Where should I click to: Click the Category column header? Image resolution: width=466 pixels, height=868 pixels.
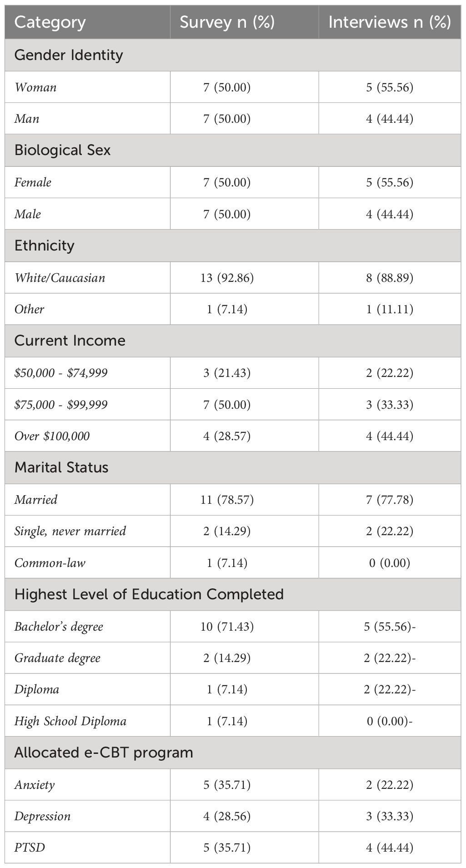point(50,22)
